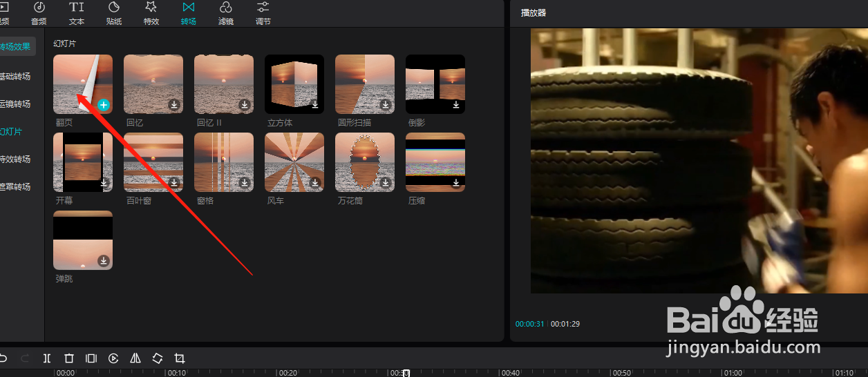868x377 pixels.
Task: Click the delete trash icon
Action: (69, 358)
